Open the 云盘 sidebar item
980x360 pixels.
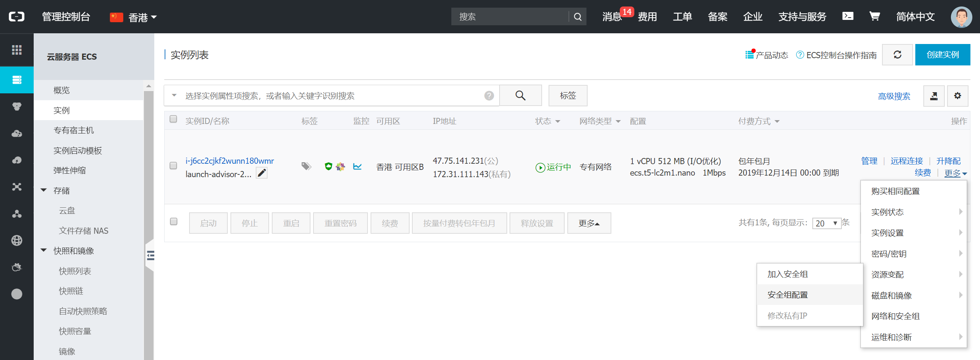click(67, 210)
